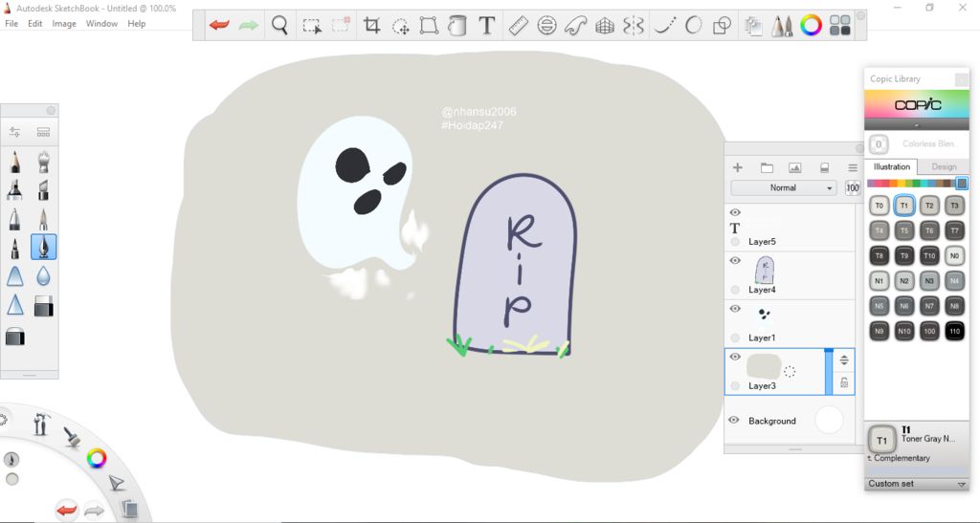The image size is (980, 523).
Task: Select the Quick Transform tool
Action: click(401, 26)
